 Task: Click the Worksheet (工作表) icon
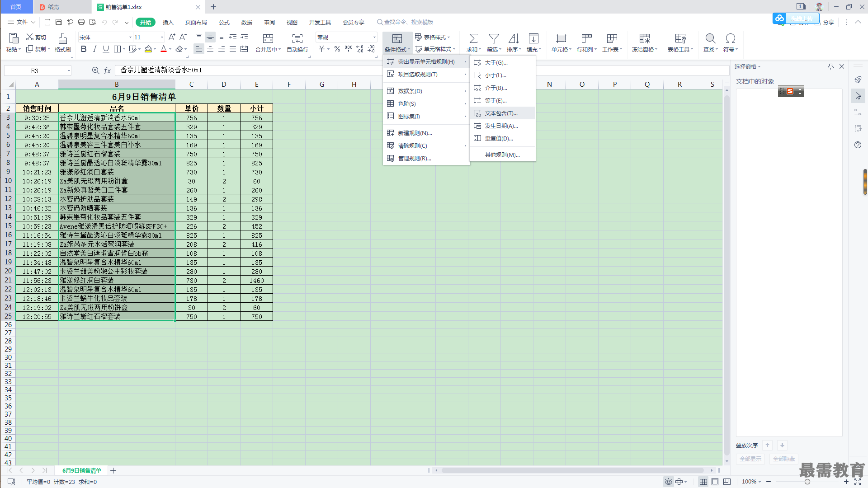[612, 38]
